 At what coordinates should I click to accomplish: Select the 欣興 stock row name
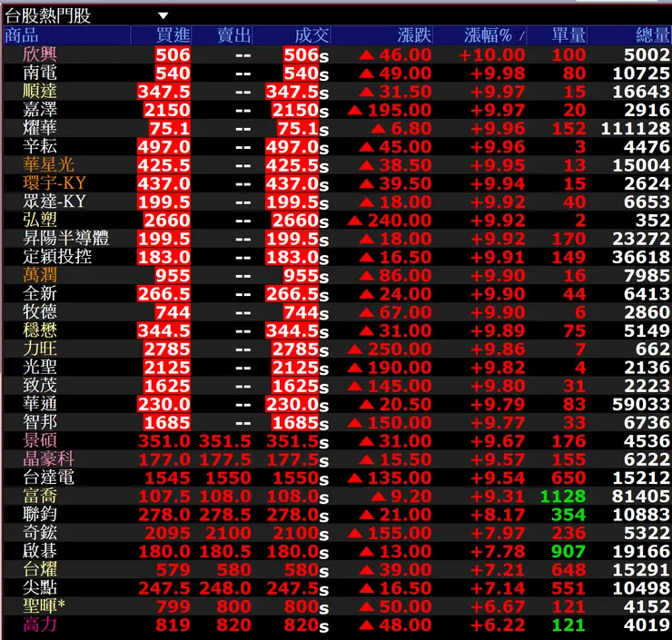point(40,54)
